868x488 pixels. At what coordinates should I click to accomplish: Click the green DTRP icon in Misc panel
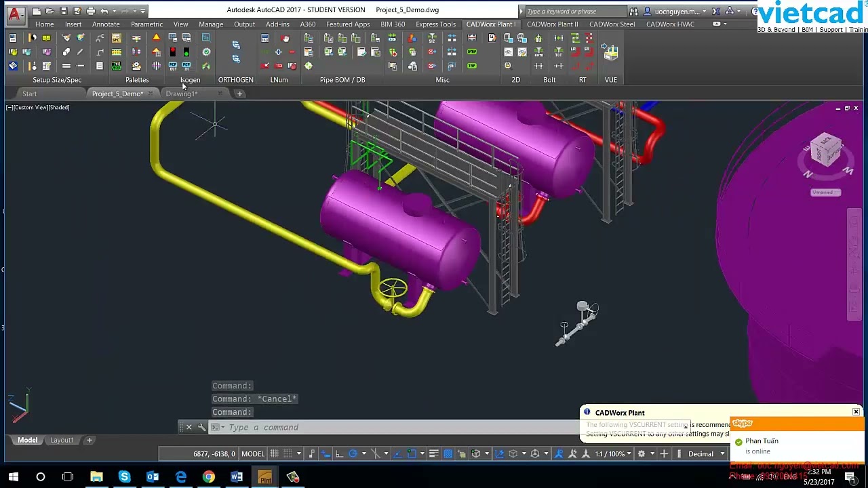click(472, 52)
